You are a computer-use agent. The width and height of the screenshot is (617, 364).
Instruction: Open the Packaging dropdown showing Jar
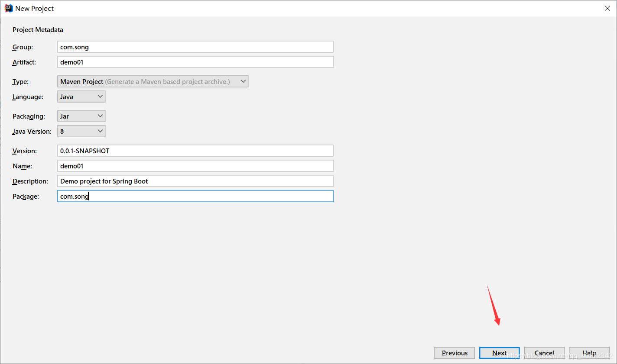point(81,116)
